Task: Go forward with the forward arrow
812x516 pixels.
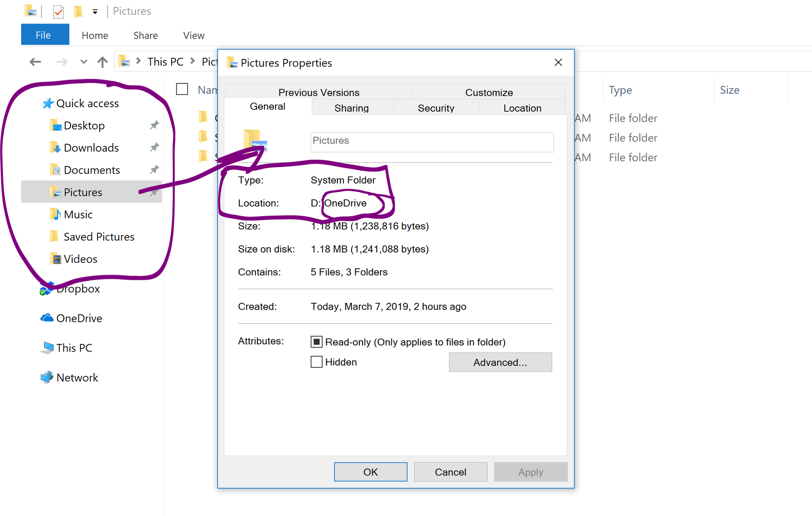Action: click(62, 62)
